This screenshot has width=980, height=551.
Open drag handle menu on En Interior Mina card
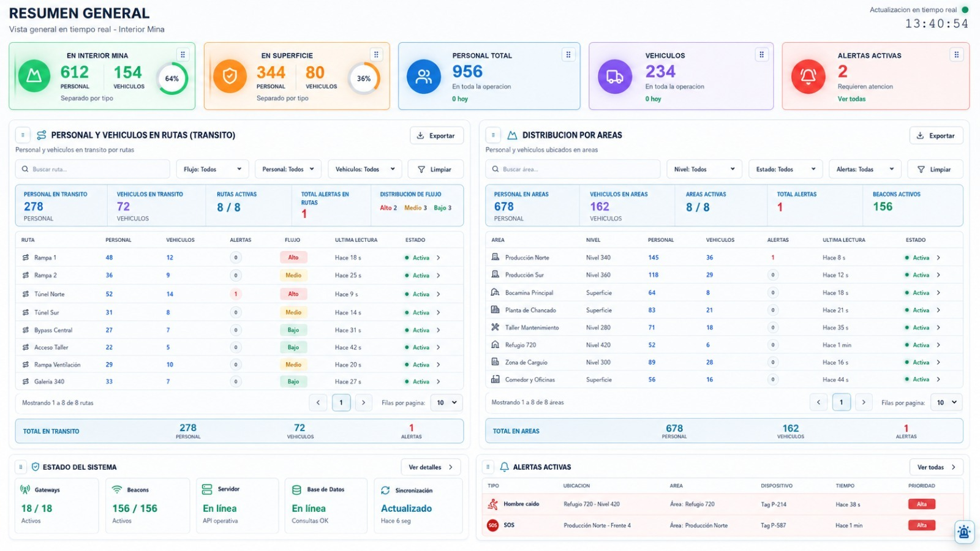[x=183, y=54]
